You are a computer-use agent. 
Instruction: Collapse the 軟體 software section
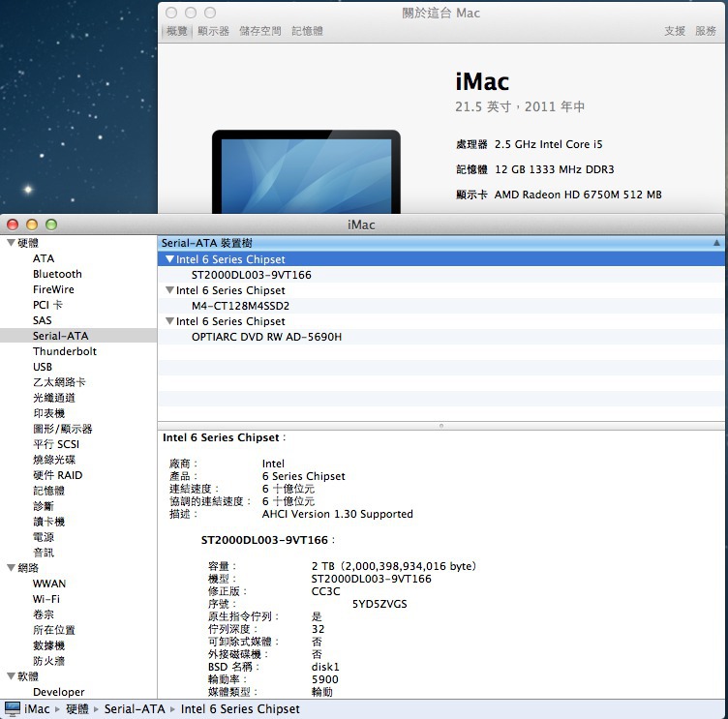(12, 675)
